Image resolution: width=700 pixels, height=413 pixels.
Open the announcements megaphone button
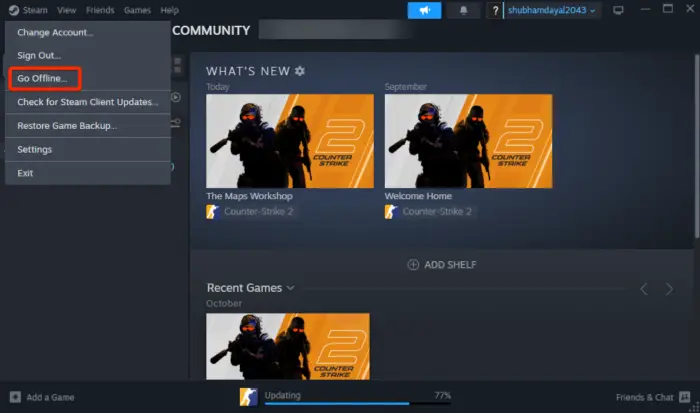click(x=424, y=10)
